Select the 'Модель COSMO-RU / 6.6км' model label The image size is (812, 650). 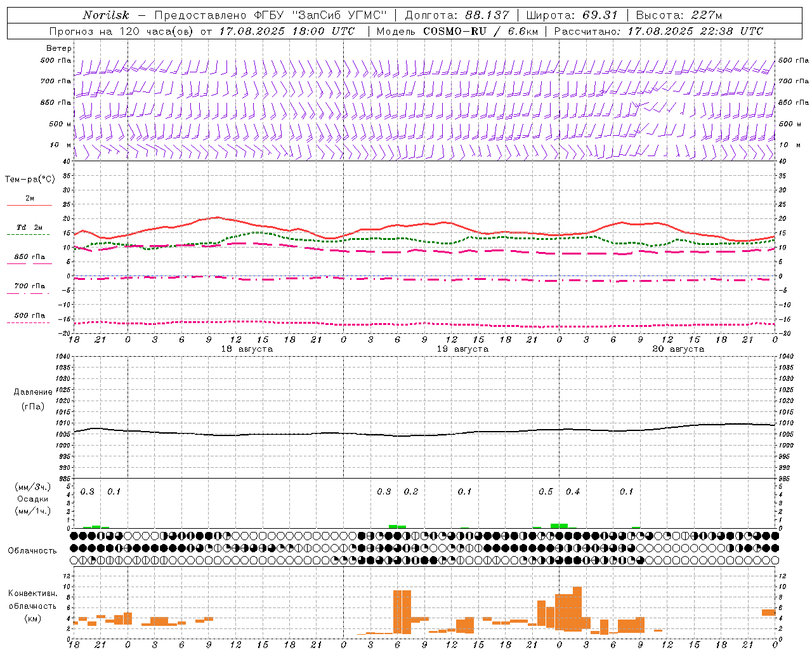[457, 31]
